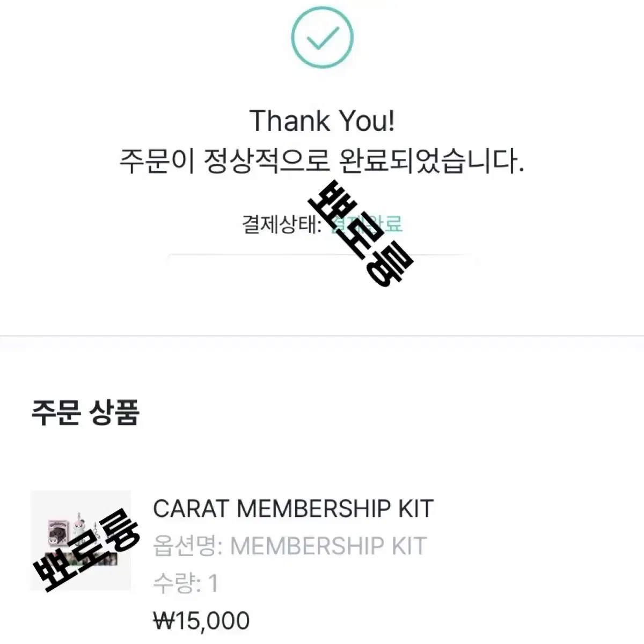This screenshot has height=644, width=644.
Task: Click the 주문 상품 section heading
Action: 85,413
